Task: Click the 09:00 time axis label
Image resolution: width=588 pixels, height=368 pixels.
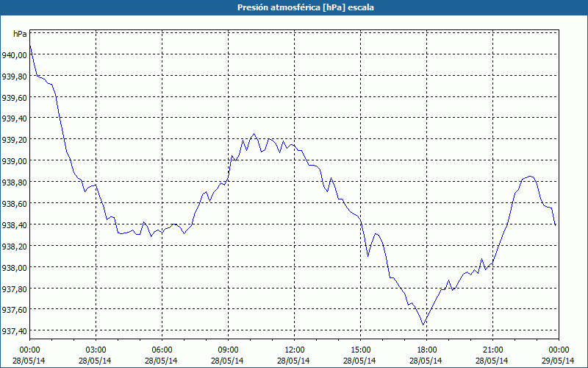Action: click(228, 350)
